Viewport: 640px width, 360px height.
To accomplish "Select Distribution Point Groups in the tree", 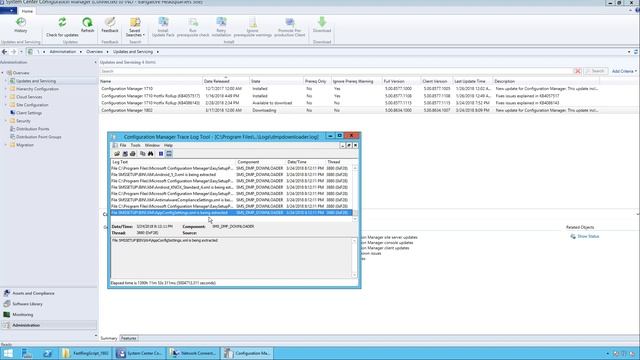I will coord(38,137).
